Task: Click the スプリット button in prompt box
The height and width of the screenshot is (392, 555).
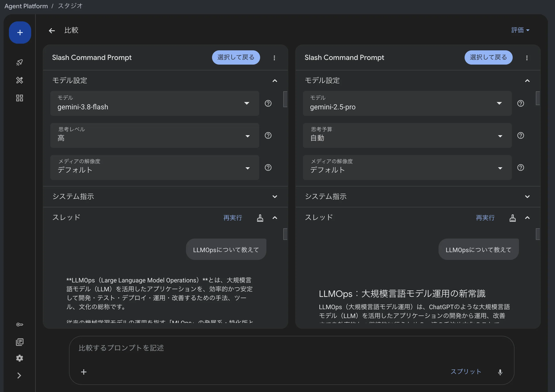Action: [x=466, y=372]
